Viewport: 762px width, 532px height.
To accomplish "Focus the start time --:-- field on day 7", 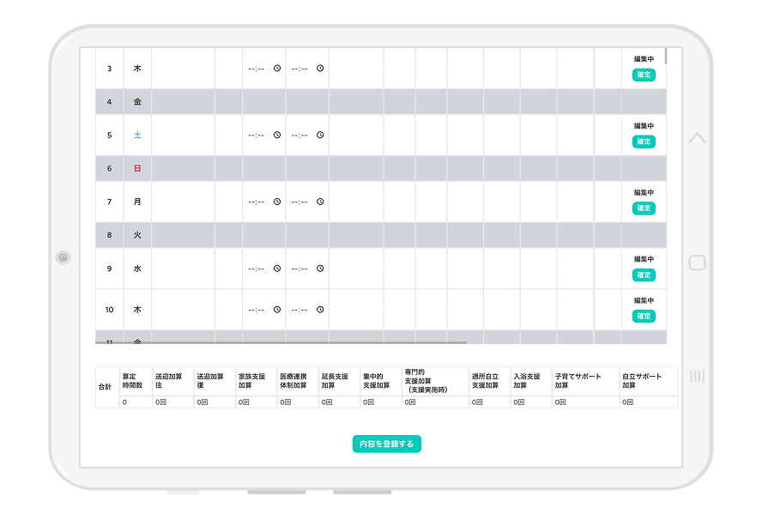I will [x=256, y=203].
